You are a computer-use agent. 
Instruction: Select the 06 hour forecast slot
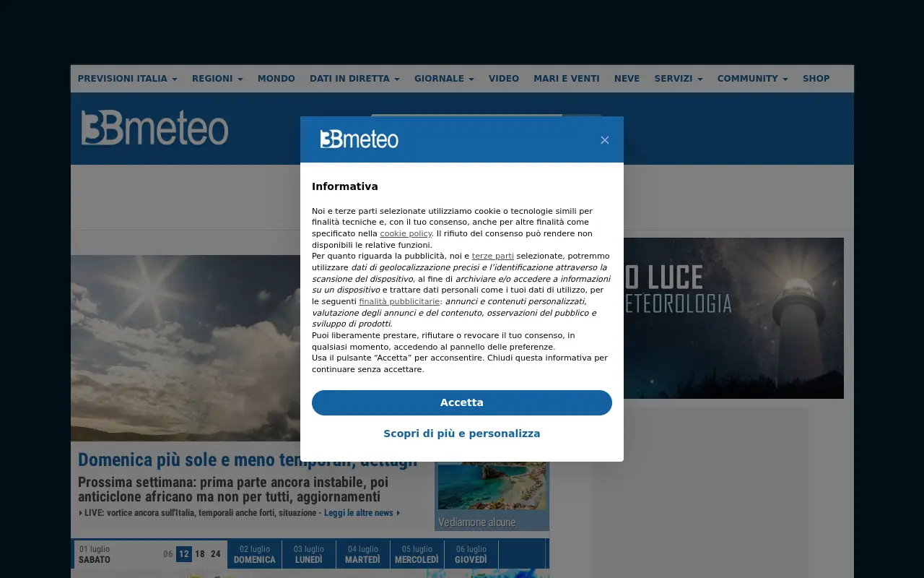pyautogui.click(x=168, y=554)
